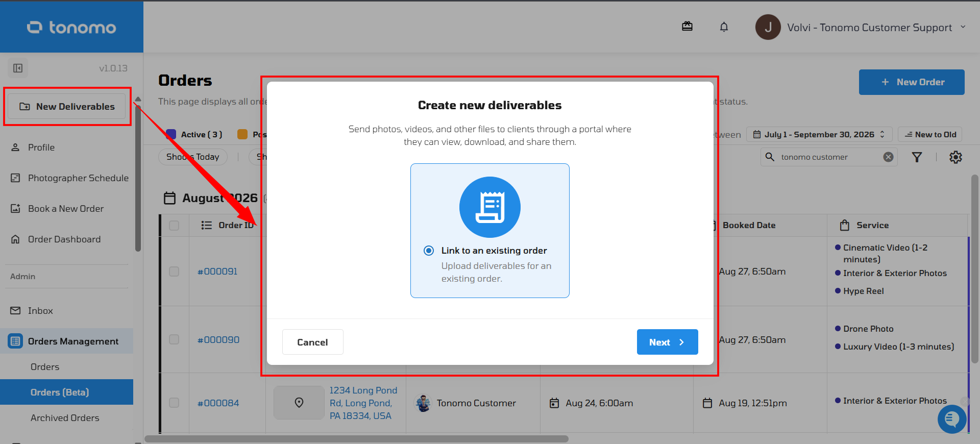Open the chat support bubble
The width and height of the screenshot is (980, 444).
click(x=951, y=420)
